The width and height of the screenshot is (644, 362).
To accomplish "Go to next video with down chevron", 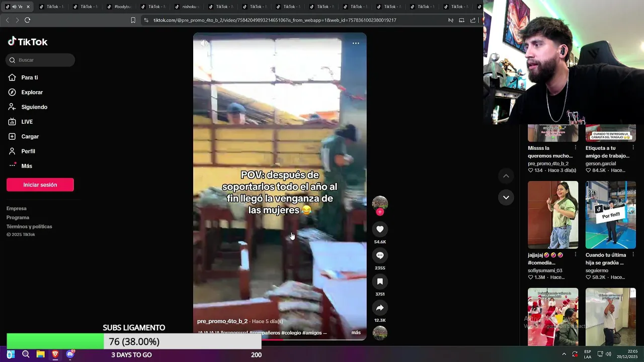I will coord(506,197).
